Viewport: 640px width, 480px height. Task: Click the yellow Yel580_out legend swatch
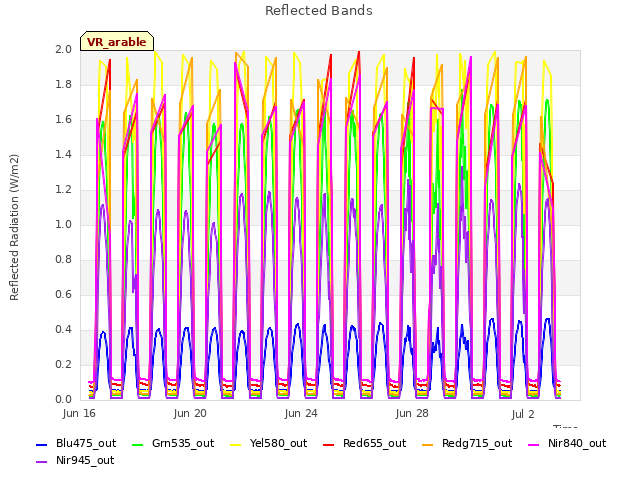[x=236, y=445]
